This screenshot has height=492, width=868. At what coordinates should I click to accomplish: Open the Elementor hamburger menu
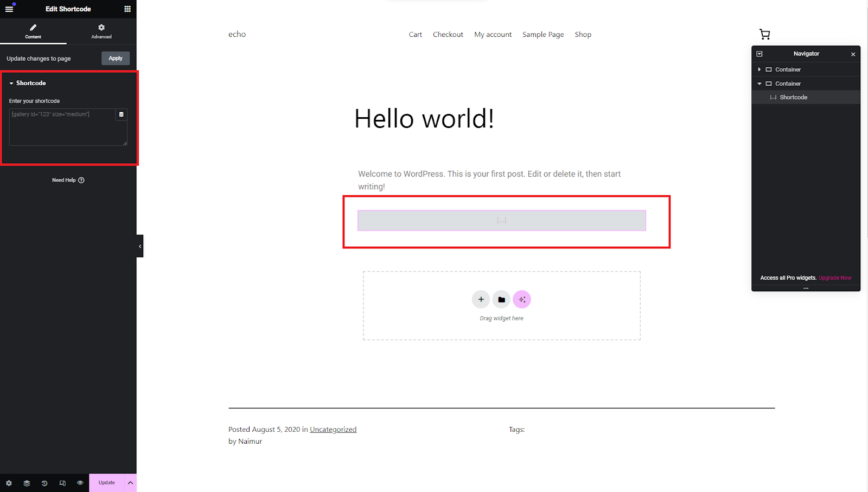(x=9, y=9)
